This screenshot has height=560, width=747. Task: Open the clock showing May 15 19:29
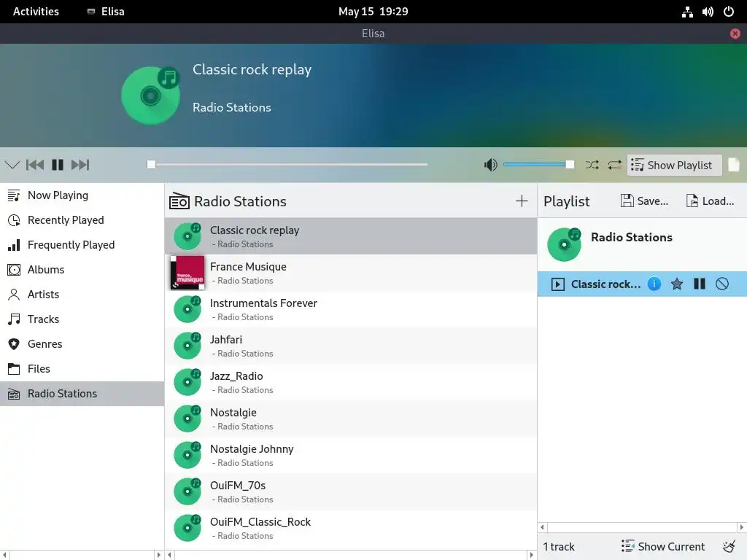pos(373,12)
